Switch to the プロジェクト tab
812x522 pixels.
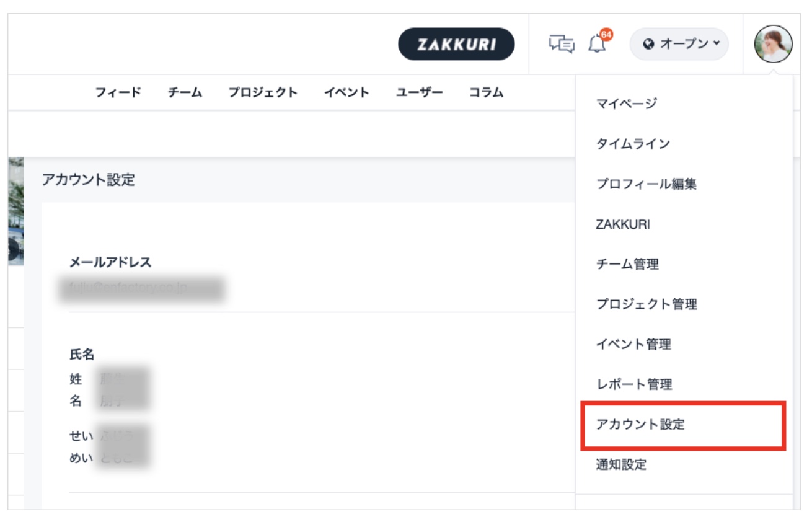click(x=263, y=93)
